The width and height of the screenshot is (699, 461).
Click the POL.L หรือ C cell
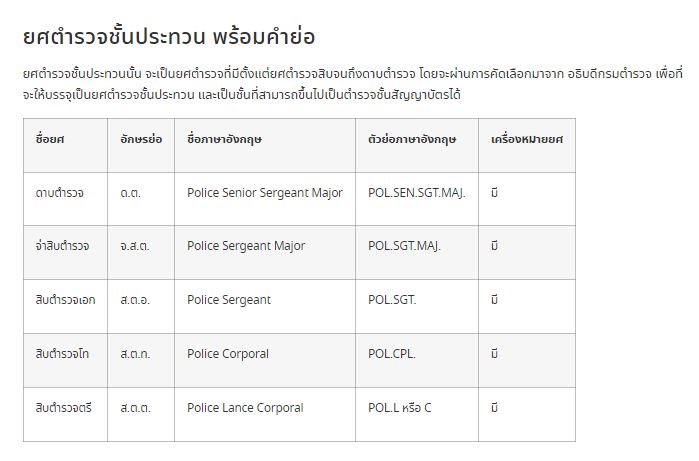pos(417,414)
